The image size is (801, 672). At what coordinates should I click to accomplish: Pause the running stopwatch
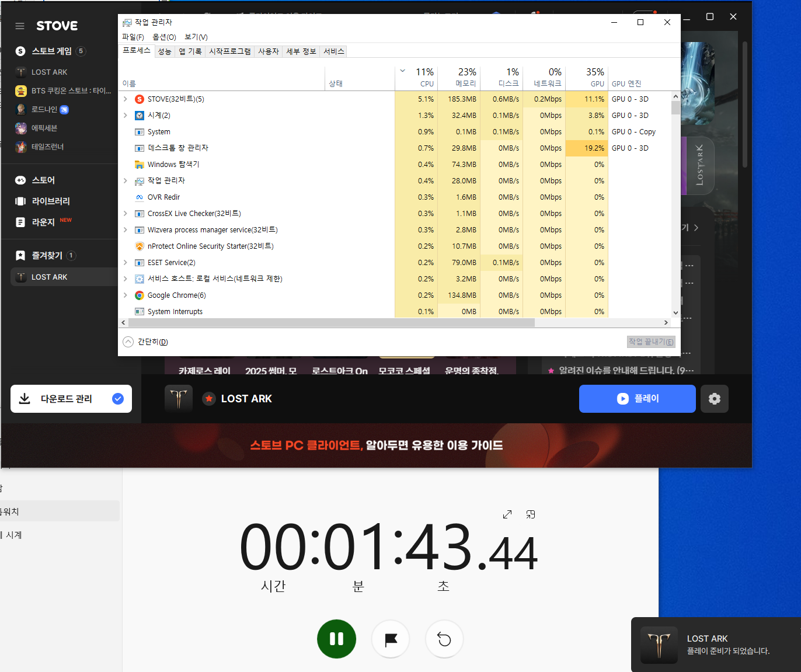pos(336,639)
